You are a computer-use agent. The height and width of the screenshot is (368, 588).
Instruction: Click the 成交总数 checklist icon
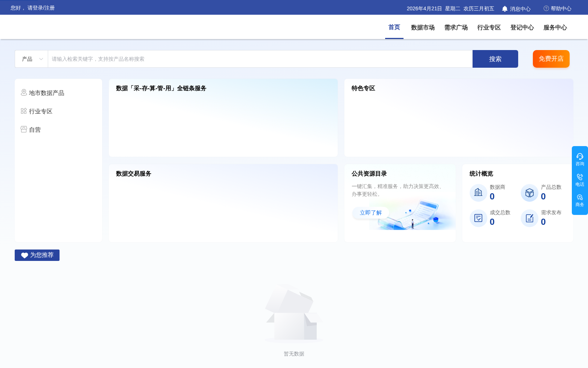click(478, 218)
